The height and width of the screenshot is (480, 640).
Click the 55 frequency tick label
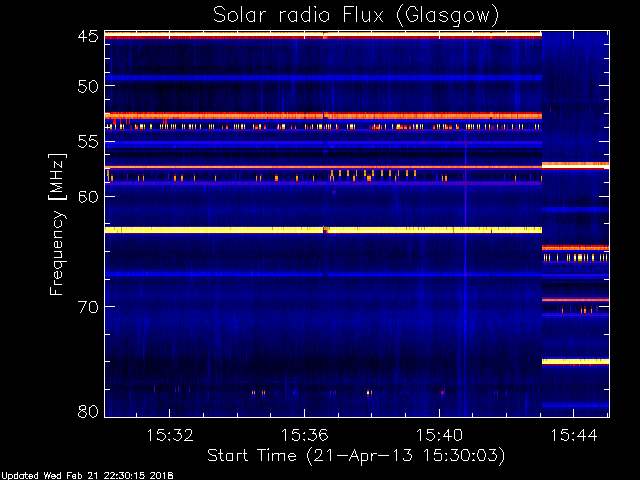point(88,142)
